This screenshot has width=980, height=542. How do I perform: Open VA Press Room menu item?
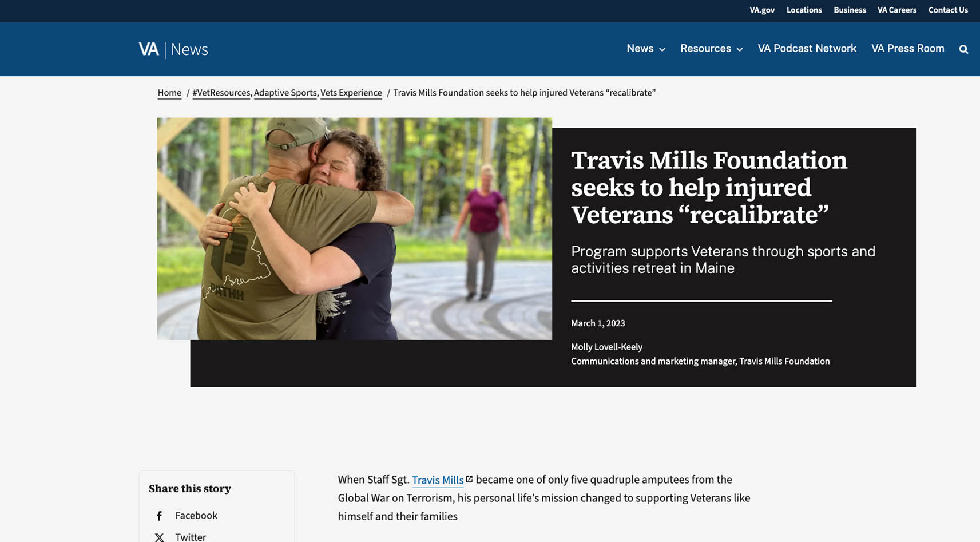click(x=907, y=49)
